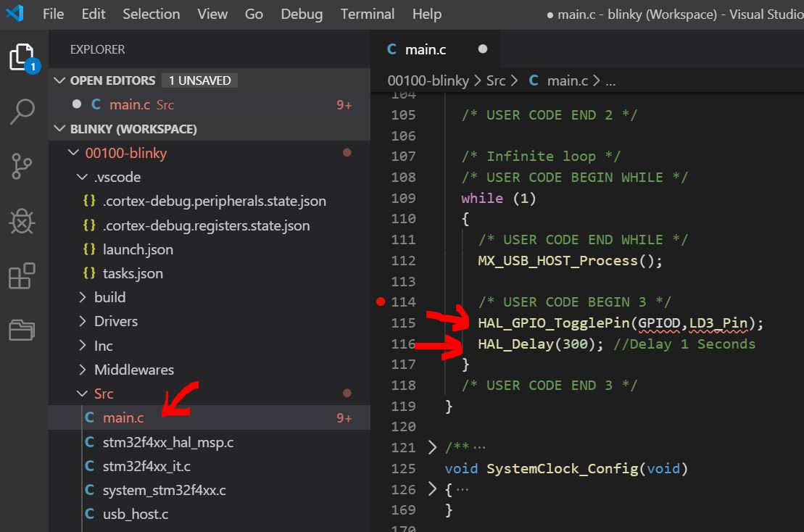Select the tasks.json file in .vscode
The width and height of the screenshot is (804, 532).
point(133,273)
